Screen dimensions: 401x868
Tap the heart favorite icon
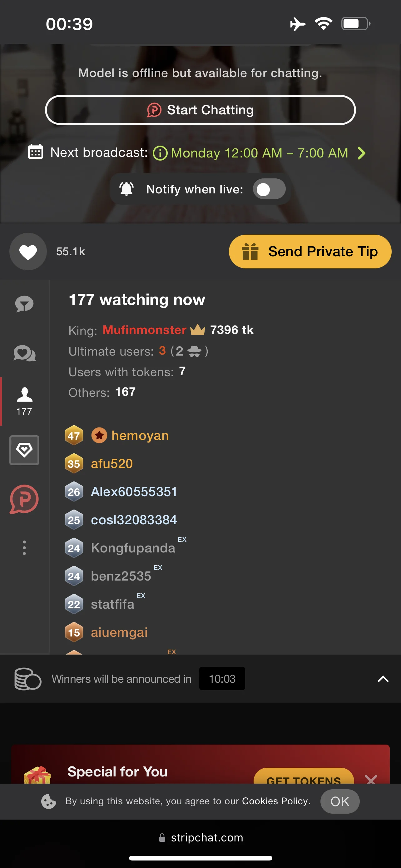click(28, 252)
